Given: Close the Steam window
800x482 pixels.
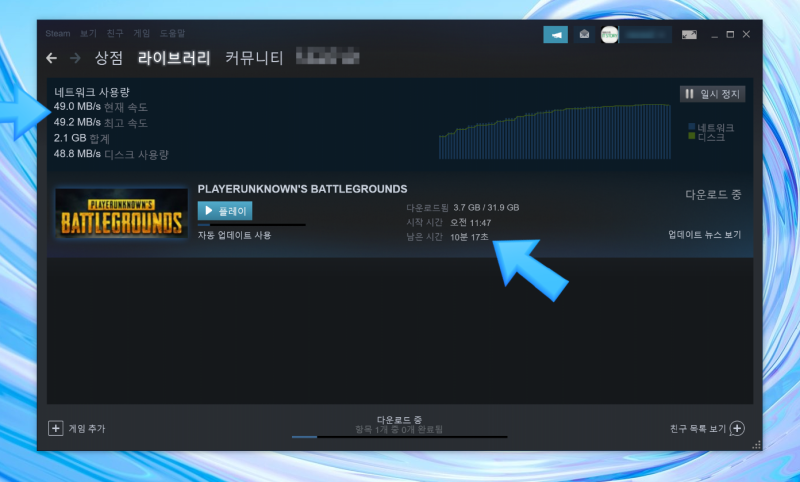Looking at the screenshot, I should pyautogui.click(x=746, y=35).
